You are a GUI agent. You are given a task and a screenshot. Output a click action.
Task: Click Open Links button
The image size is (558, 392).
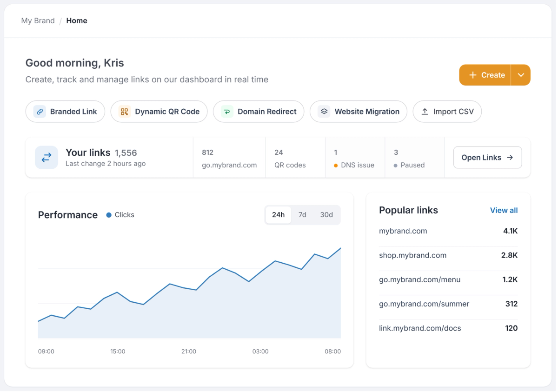click(x=487, y=158)
